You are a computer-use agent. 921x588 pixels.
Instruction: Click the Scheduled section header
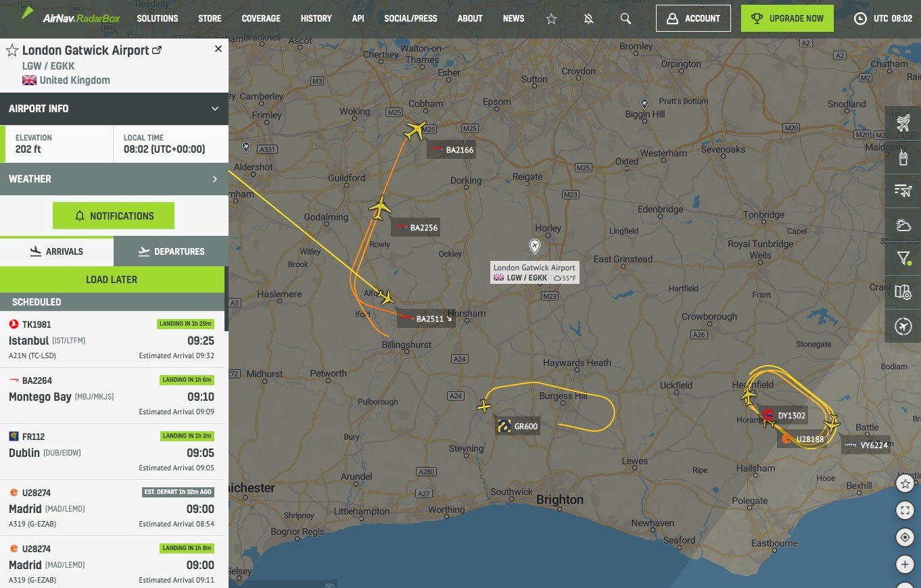point(112,302)
